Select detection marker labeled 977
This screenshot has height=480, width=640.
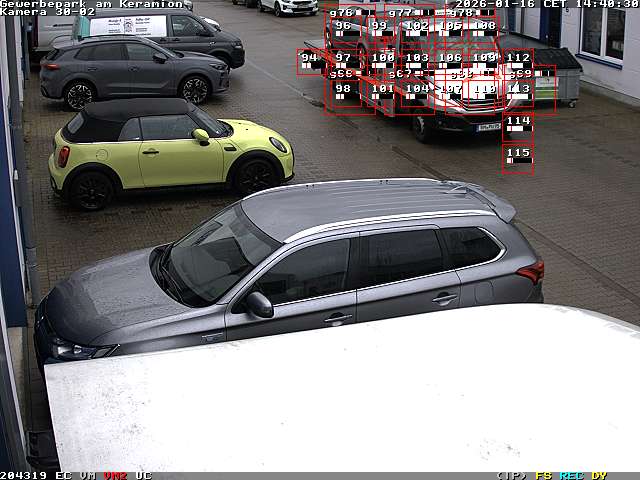click(x=400, y=13)
